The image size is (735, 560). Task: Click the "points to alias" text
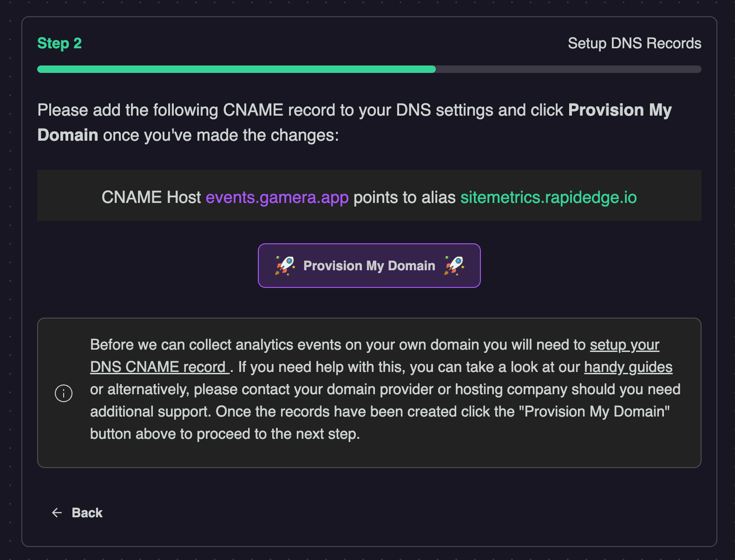pyautogui.click(x=404, y=197)
